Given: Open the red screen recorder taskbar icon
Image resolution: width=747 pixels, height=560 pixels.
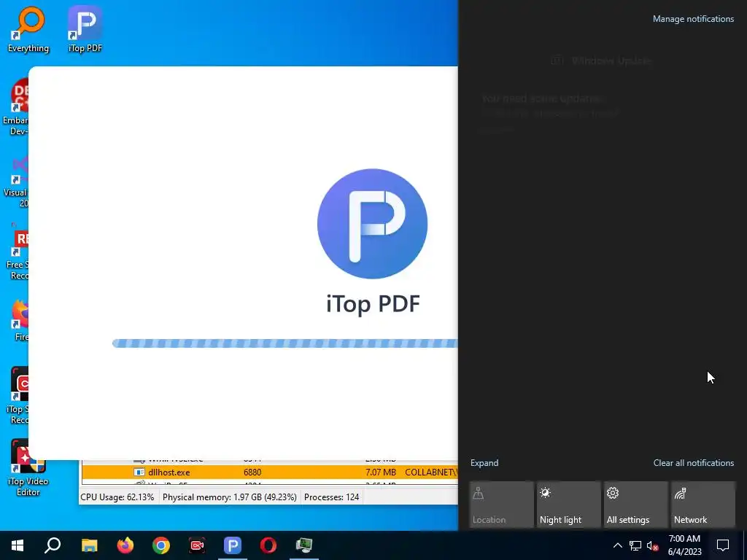Looking at the screenshot, I should coord(197,545).
